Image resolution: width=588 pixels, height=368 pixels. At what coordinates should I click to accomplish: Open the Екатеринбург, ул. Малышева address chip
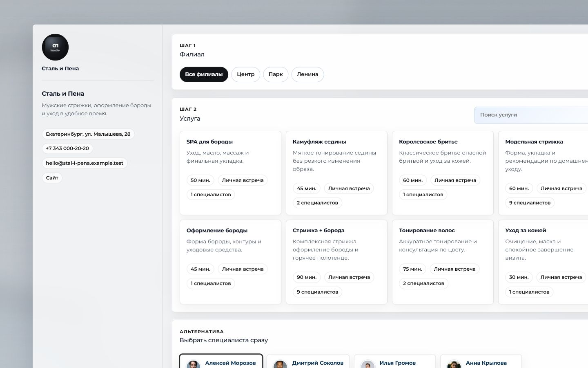tap(88, 134)
